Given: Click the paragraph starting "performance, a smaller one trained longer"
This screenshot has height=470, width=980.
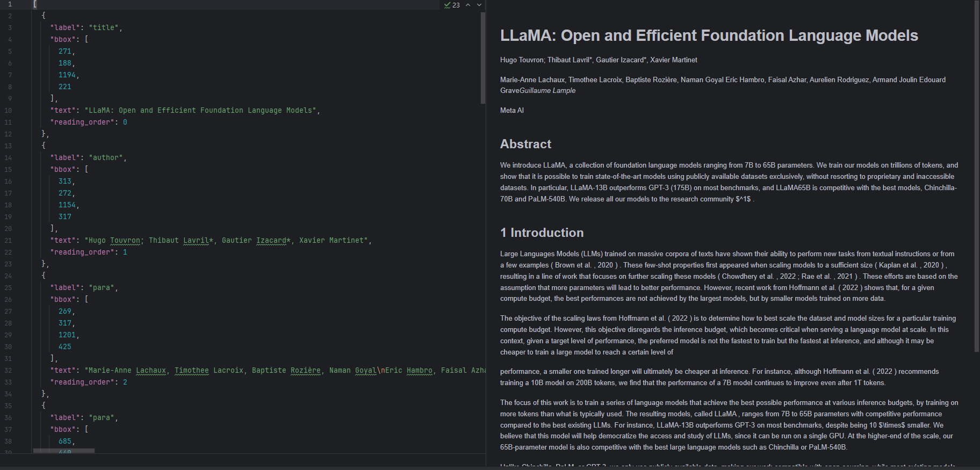Looking at the screenshot, I should [x=719, y=377].
